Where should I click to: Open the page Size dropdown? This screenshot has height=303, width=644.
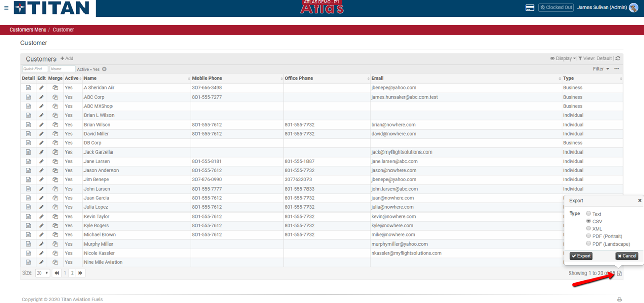pos(42,273)
